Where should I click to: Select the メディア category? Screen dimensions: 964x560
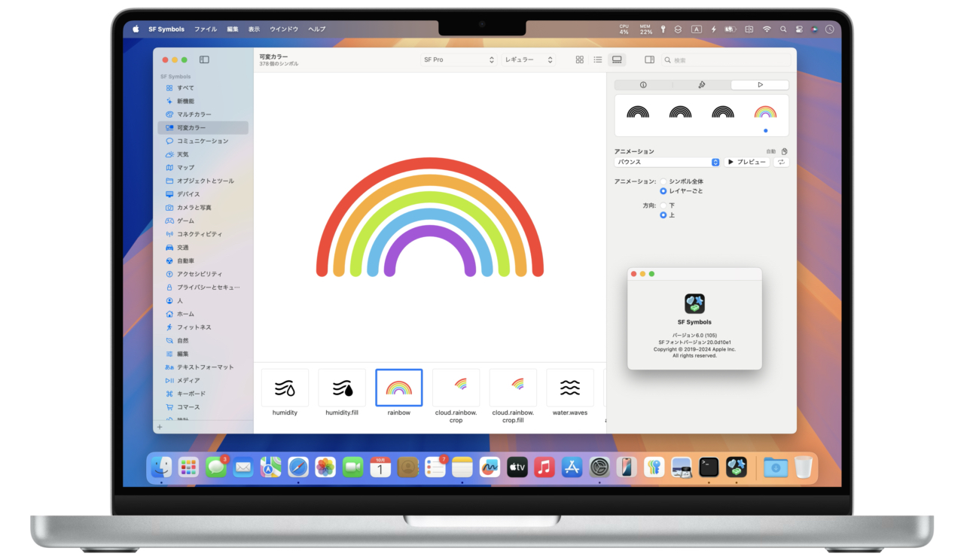(x=203, y=380)
